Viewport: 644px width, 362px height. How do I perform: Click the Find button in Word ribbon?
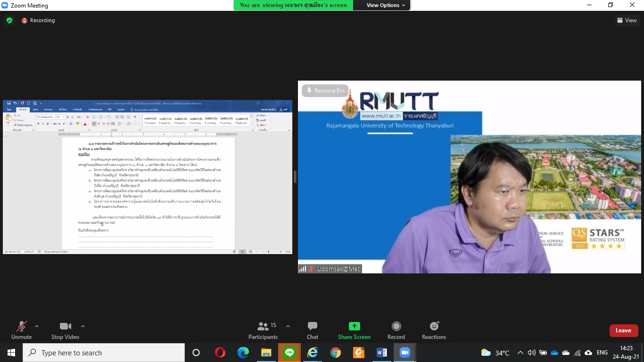[x=262, y=116]
